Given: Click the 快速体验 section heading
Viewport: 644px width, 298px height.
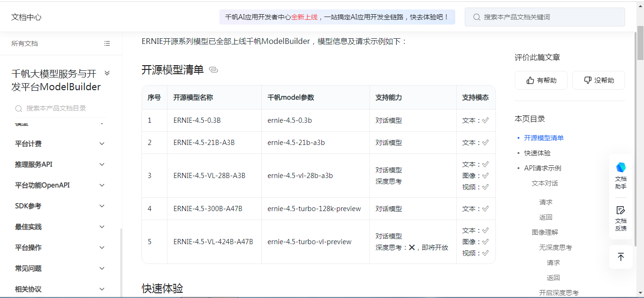Looking at the screenshot, I should [x=162, y=289].
